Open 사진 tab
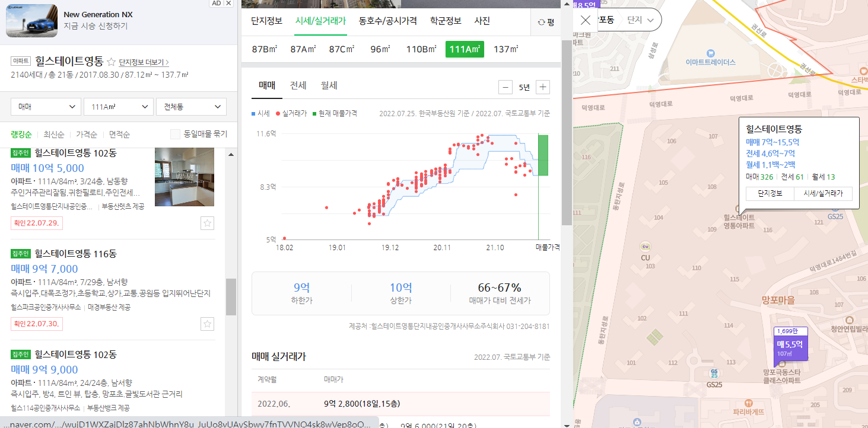The image size is (868, 428). pyautogui.click(x=482, y=21)
